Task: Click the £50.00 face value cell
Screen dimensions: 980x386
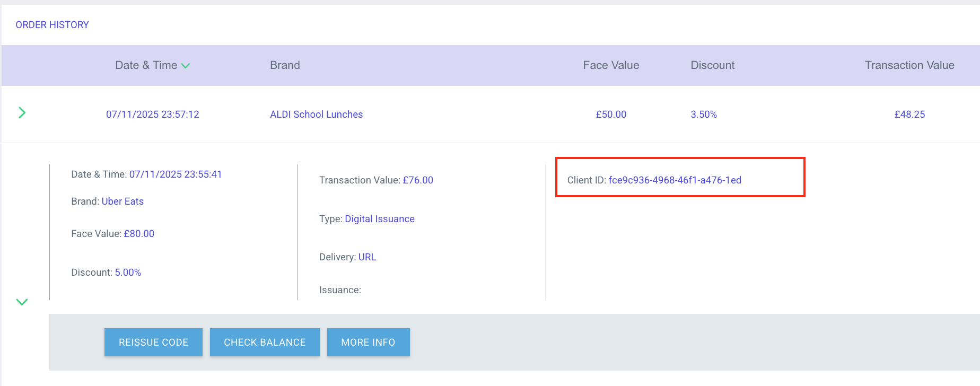Action: [x=611, y=115]
